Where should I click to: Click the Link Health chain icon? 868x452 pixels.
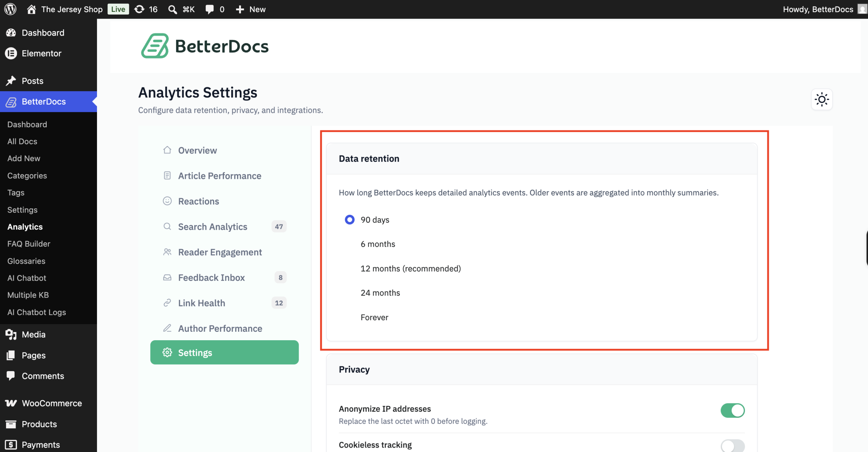pos(167,303)
